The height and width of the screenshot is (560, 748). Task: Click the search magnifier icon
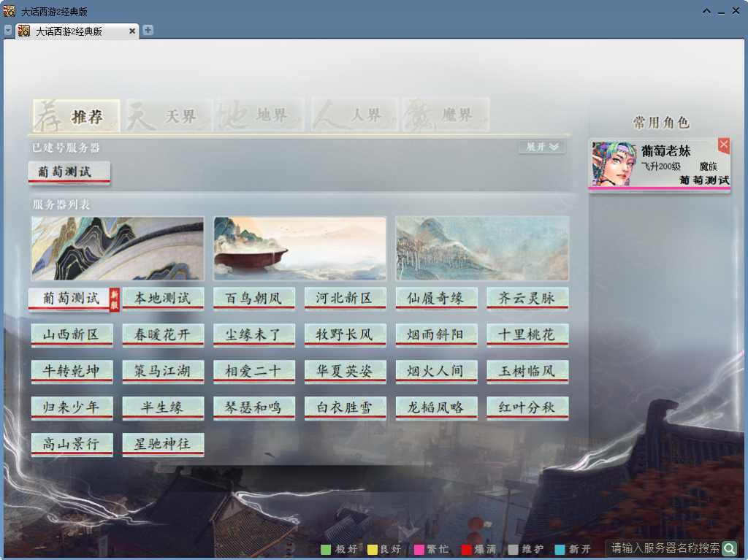pos(729,548)
